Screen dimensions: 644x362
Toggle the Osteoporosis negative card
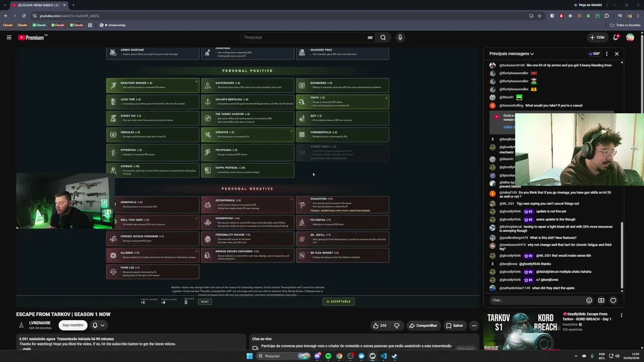(x=248, y=204)
